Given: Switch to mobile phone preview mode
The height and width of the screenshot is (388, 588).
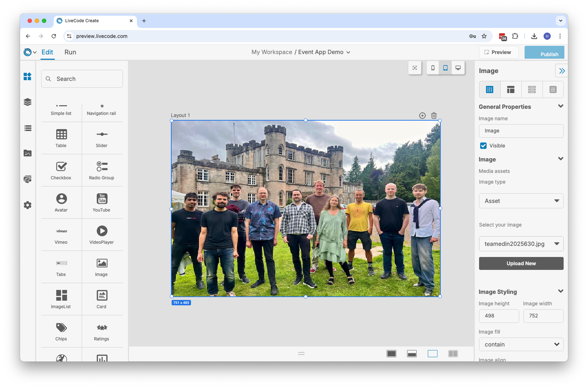Looking at the screenshot, I should click(x=433, y=68).
